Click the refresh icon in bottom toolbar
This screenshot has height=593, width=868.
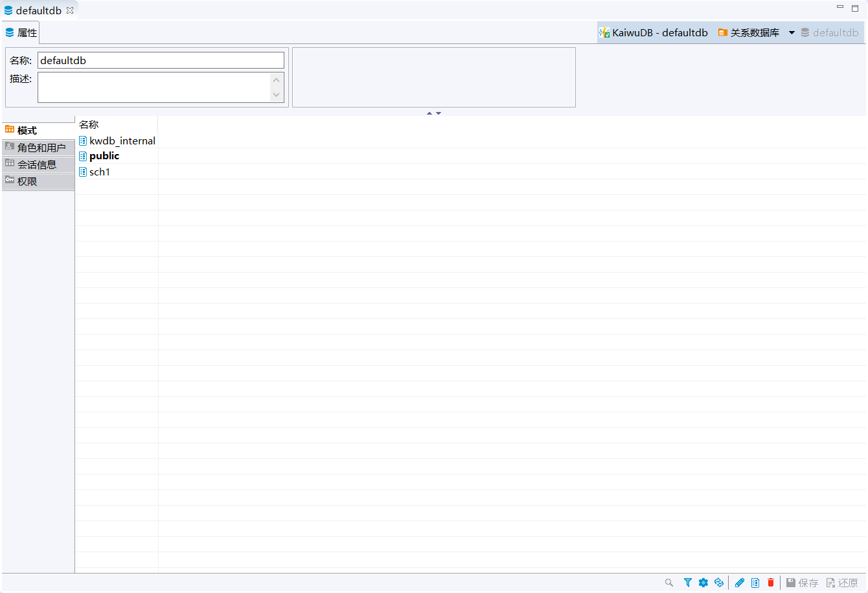pyautogui.click(x=719, y=583)
